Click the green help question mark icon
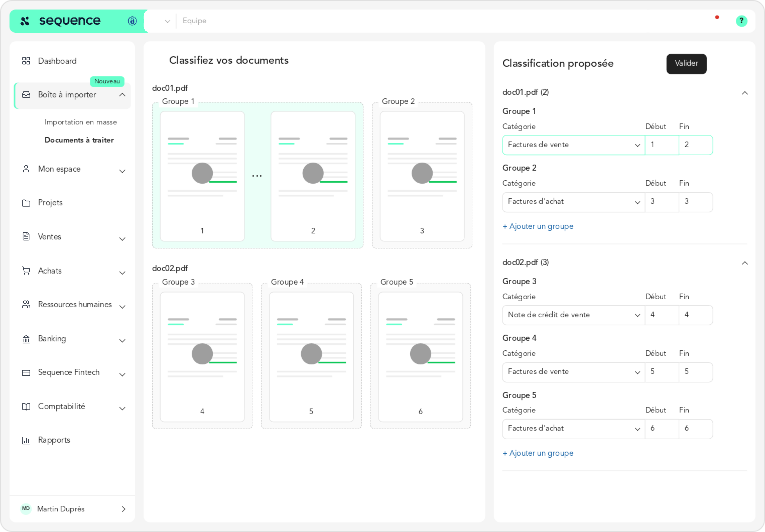Screen dimensions: 765x532 (x=741, y=21)
